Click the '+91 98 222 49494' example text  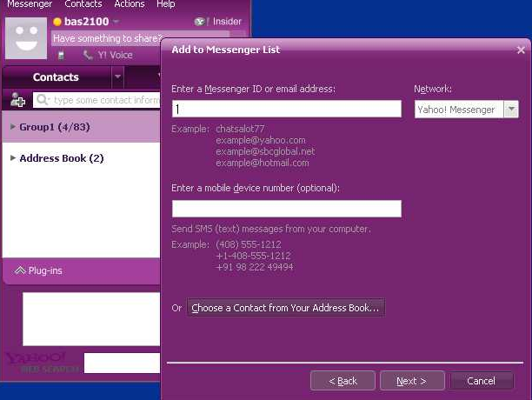(x=255, y=267)
